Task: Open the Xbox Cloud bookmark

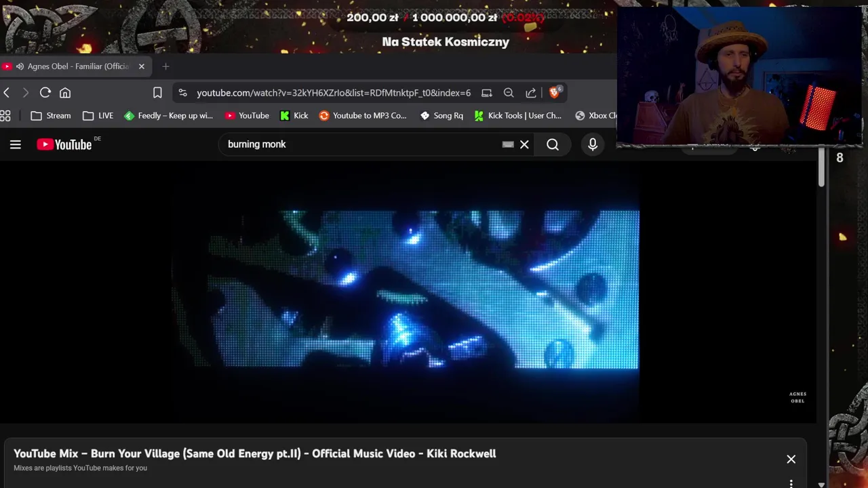Action: (596, 116)
